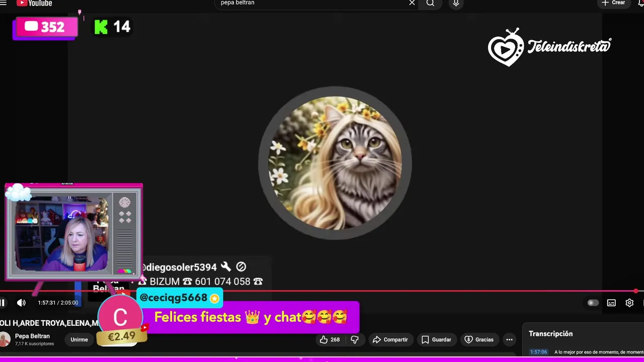Open Pepa Beltran channel avatar

pos(5,340)
